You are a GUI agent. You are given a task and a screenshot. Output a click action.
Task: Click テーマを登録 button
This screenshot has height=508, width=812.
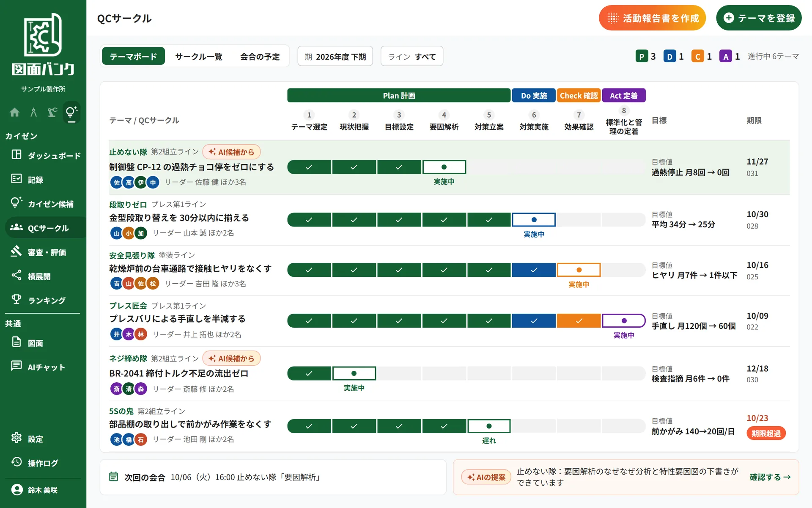[759, 18]
